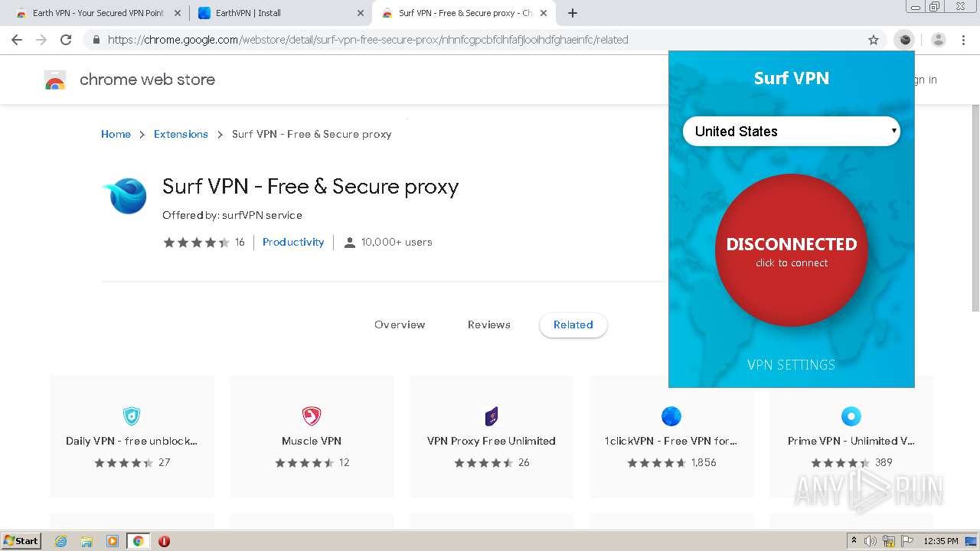The image size is (980, 551).
Task: Open the Chrome profile avatar icon
Action: pyautogui.click(x=938, y=40)
